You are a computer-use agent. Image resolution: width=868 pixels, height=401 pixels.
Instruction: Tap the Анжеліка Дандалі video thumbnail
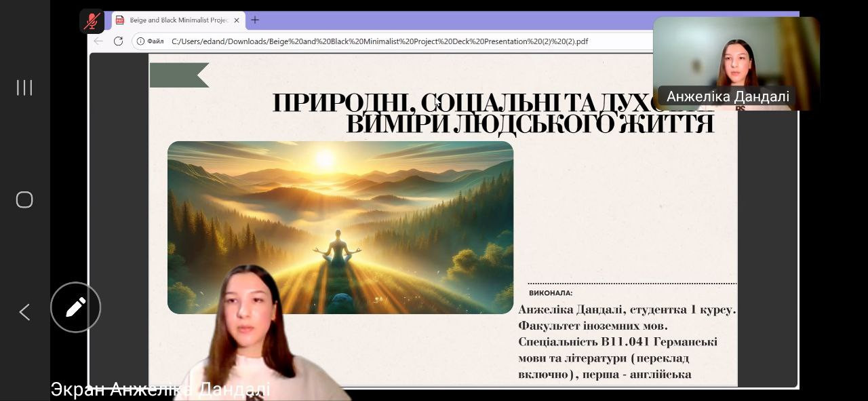coord(736,63)
